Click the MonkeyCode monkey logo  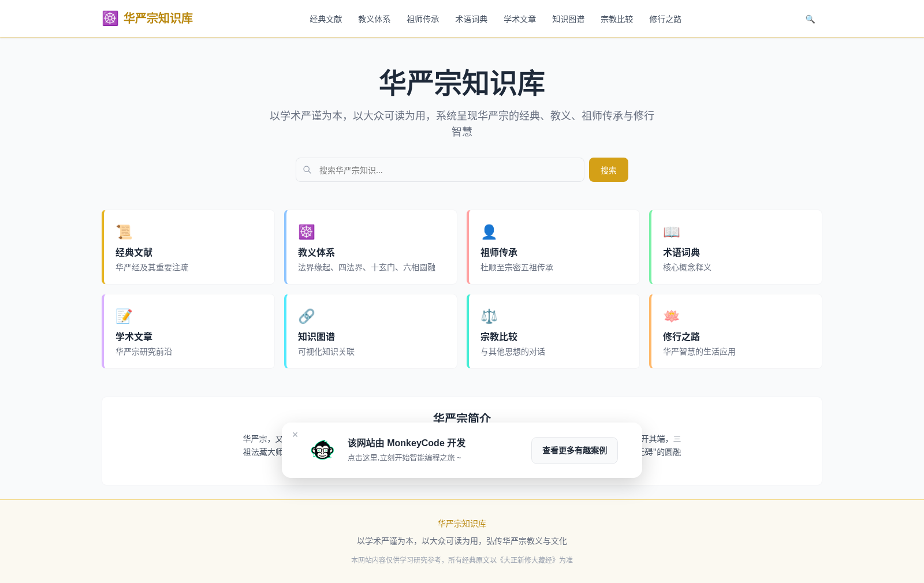pyautogui.click(x=322, y=450)
